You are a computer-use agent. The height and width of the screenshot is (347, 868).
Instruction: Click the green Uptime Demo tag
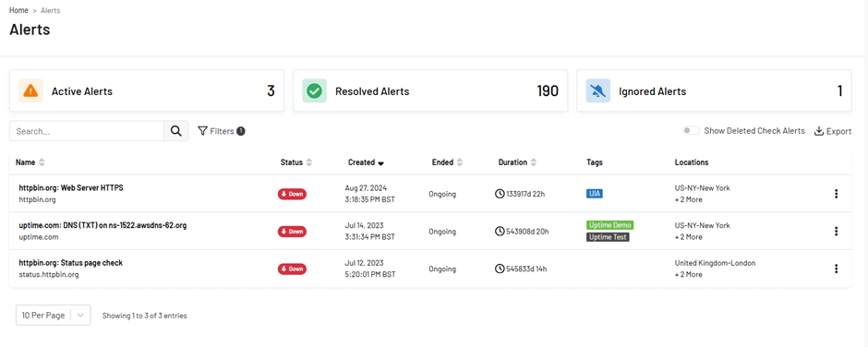pos(610,225)
